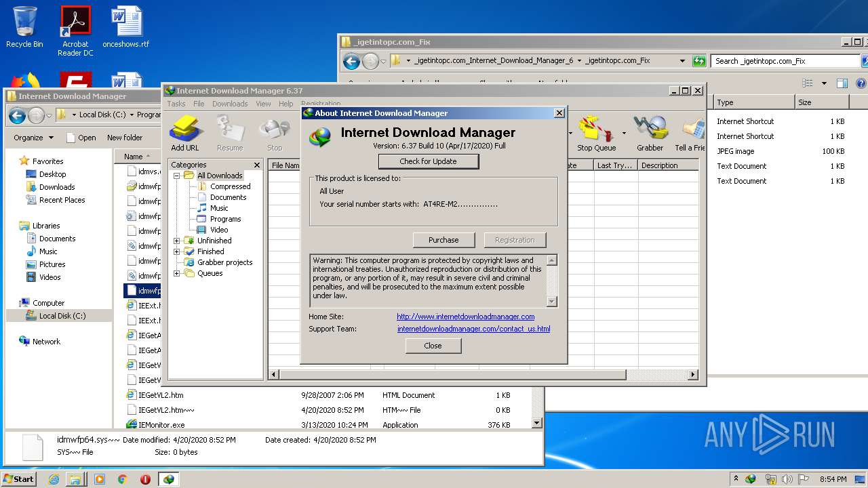
Task: Go back in the _igetintopc.com_Fix window
Action: [x=351, y=62]
